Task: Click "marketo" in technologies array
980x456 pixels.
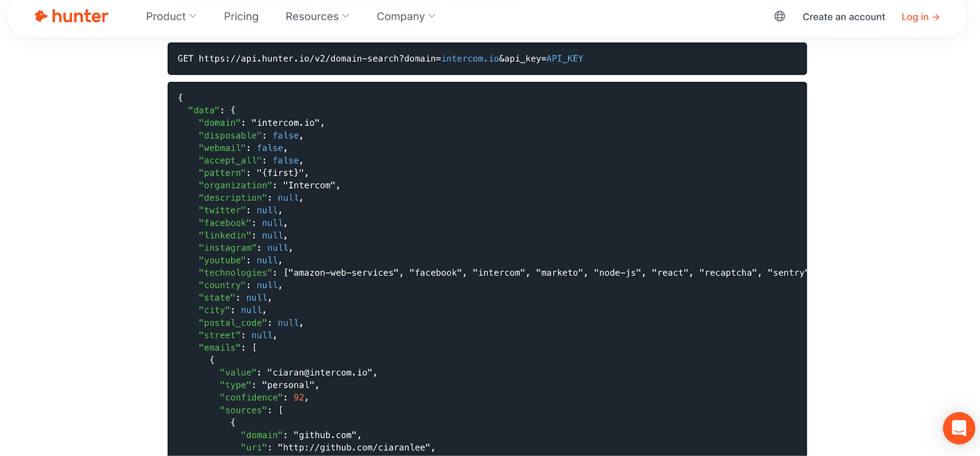Action: [559, 273]
